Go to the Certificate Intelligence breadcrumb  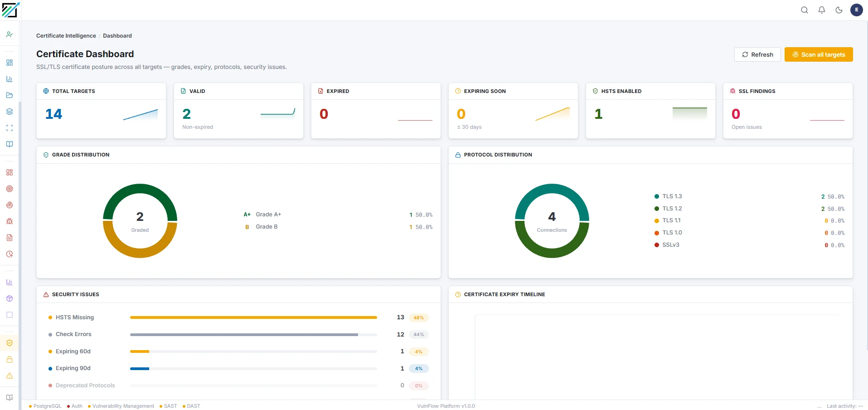(66, 36)
